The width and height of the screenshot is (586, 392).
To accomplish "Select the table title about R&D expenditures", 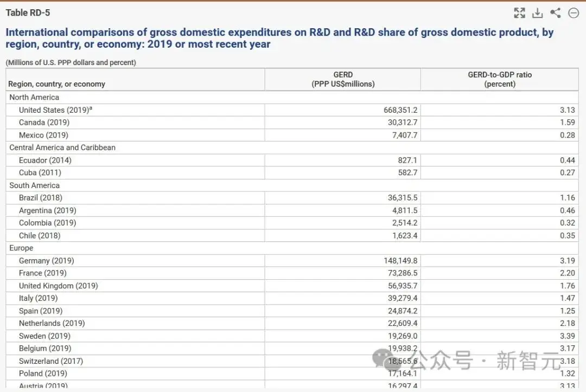I will click(x=279, y=38).
